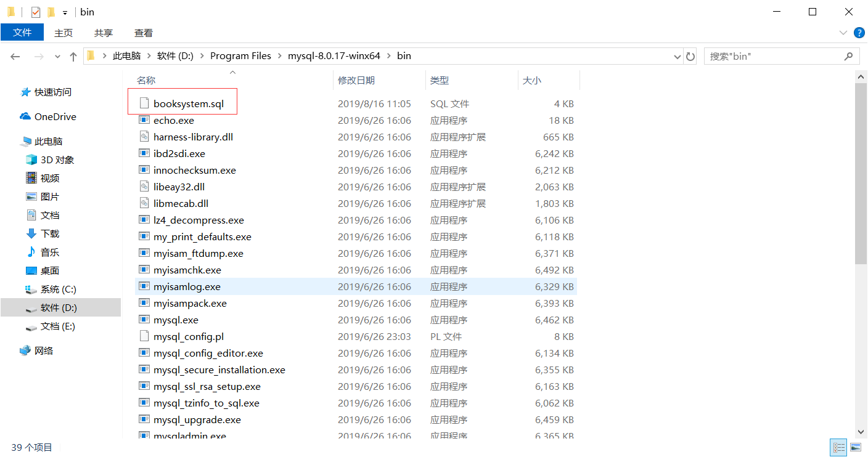
Task: Click the echo.exe application icon
Action: pos(144,120)
